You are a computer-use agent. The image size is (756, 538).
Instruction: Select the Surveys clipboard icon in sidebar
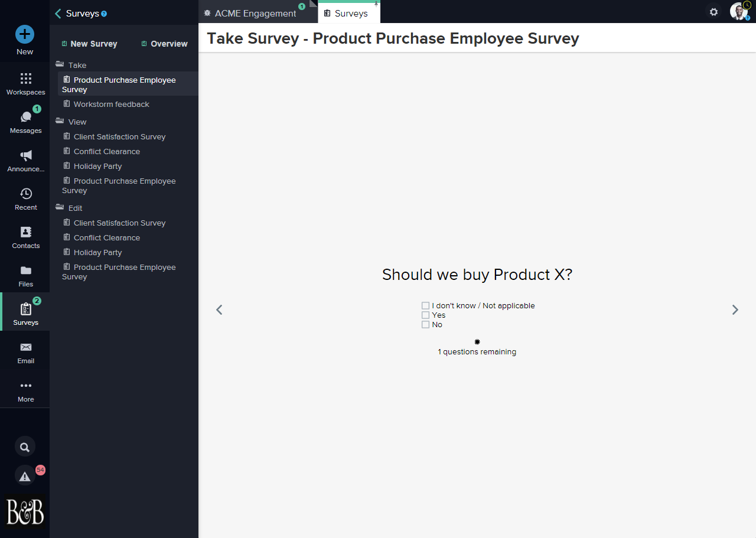pos(26,309)
